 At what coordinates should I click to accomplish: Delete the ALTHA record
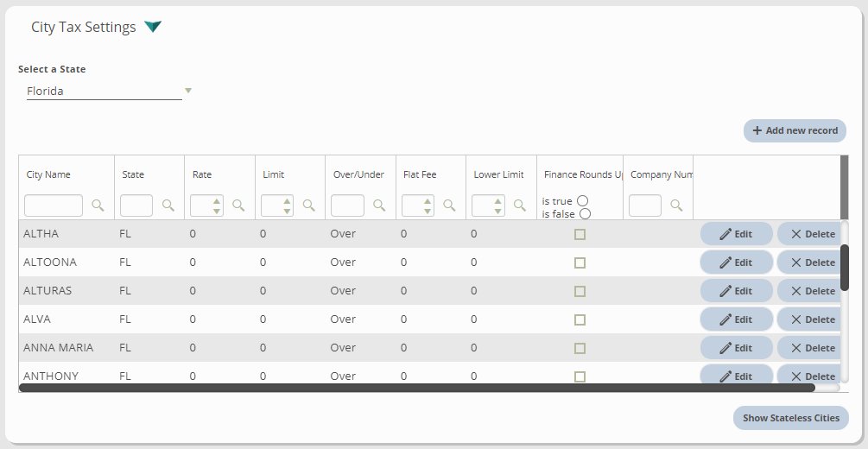[808, 234]
